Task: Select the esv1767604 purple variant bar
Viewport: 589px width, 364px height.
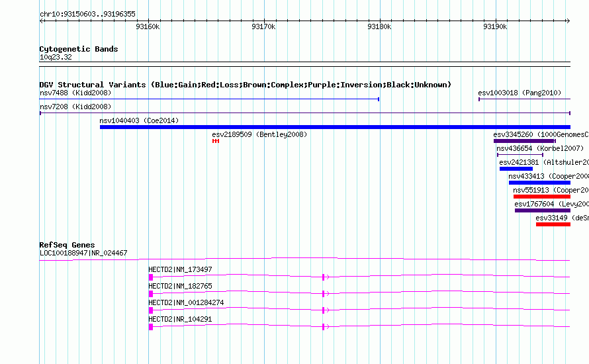Action: coord(543,210)
